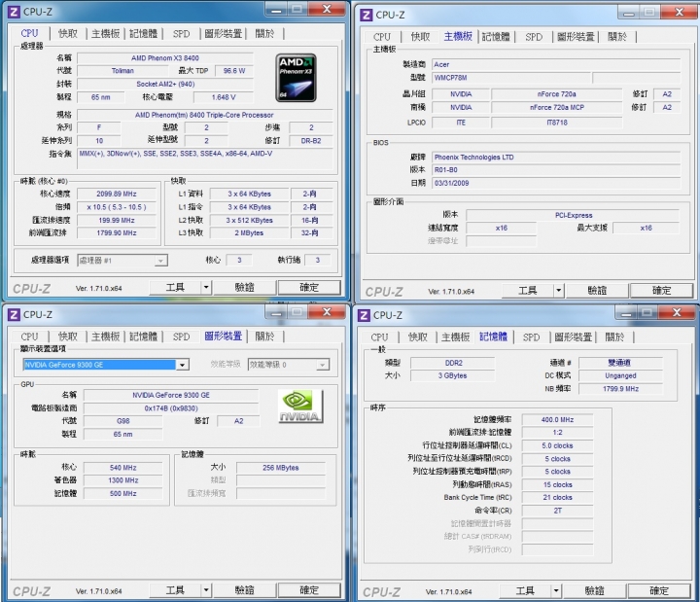Click the Socket AM2+ (940) package value

pos(165,84)
